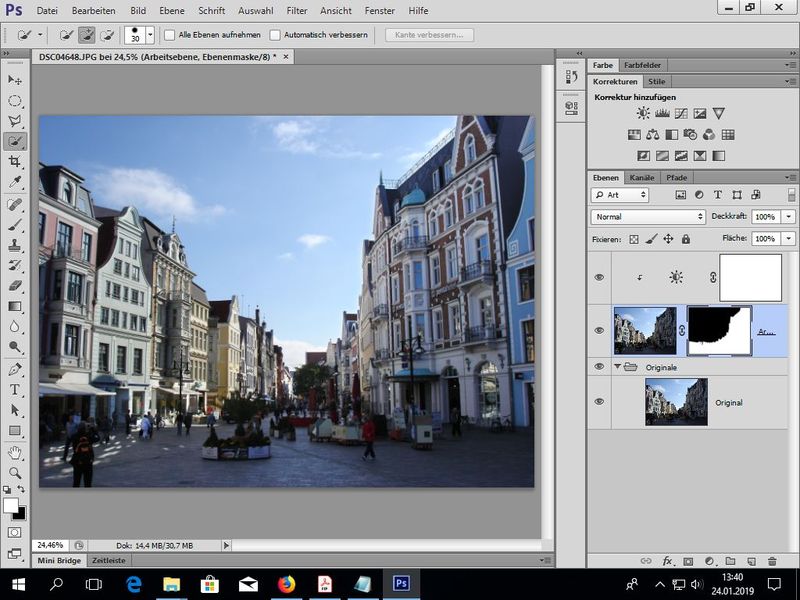Screen dimensions: 800x600
Task: Add a layer style with fx button
Action: tap(668, 561)
